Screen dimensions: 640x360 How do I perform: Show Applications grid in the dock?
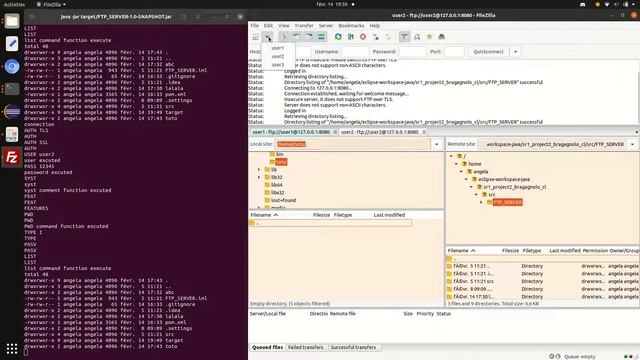pos(11,349)
